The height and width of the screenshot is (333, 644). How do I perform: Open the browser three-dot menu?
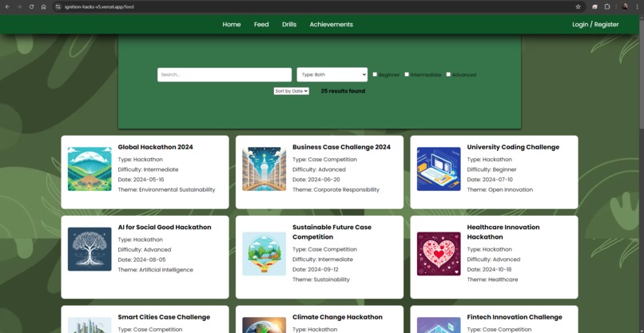click(x=637, y=7)
